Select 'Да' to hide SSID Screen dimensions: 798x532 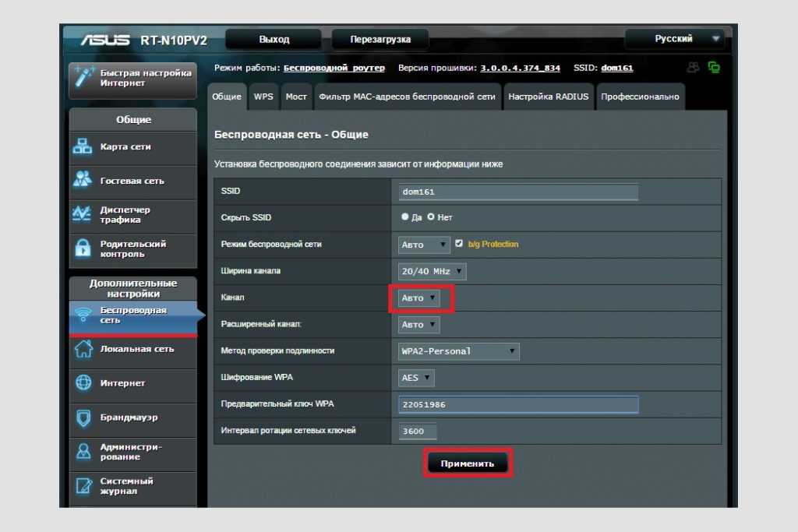pyautogui.click(x=405, y=218)
